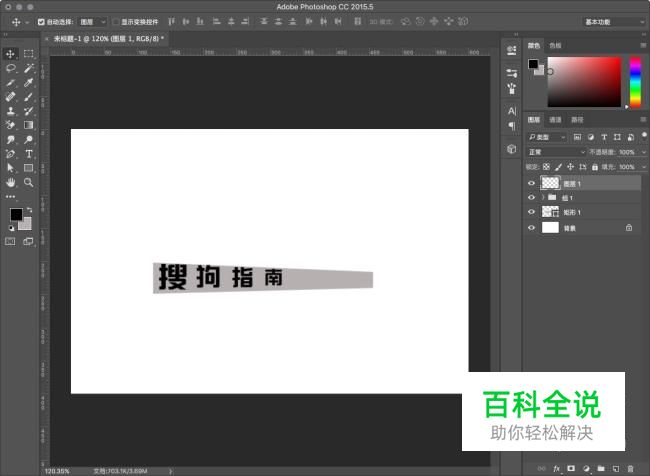This screenshot has width=650, height=476.
Task: Open the Character panel icon
Action: point(512,111)
